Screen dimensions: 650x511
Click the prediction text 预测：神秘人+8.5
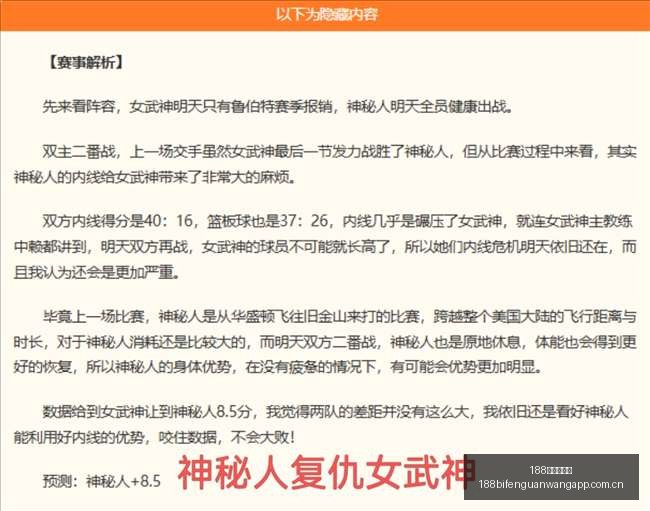tap(102, 481)
